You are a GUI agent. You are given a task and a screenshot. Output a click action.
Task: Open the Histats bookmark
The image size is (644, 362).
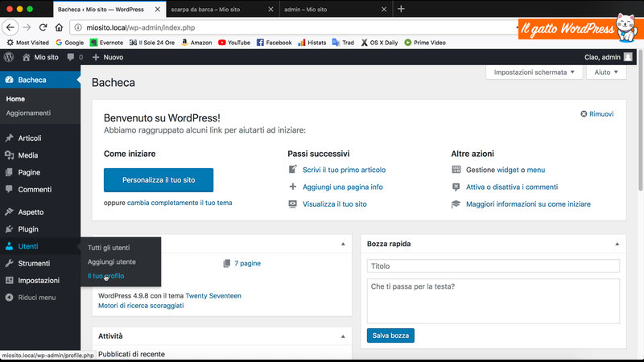coord(312,43)
